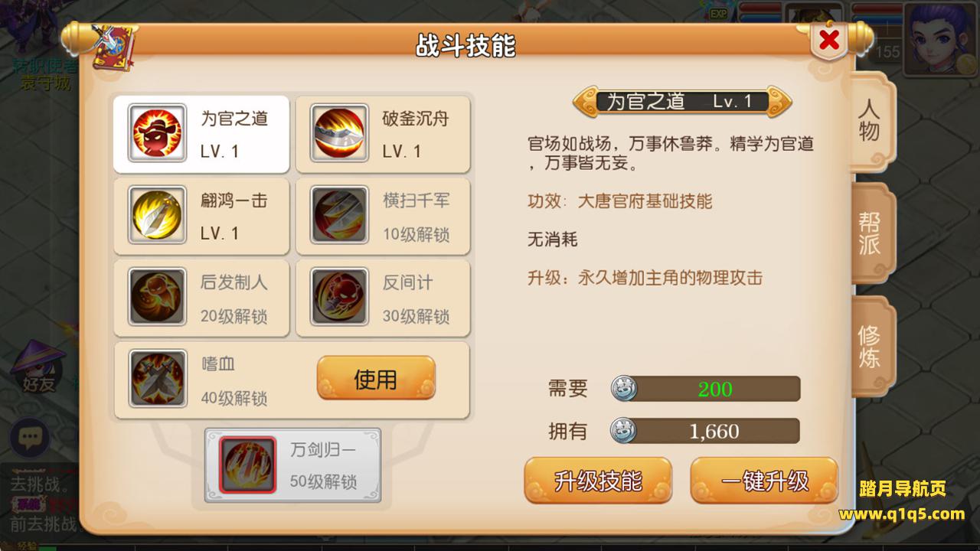Tap the 嗜血 crossed-axes skill icon
This screenshot has width=980, height=551.
157,378
